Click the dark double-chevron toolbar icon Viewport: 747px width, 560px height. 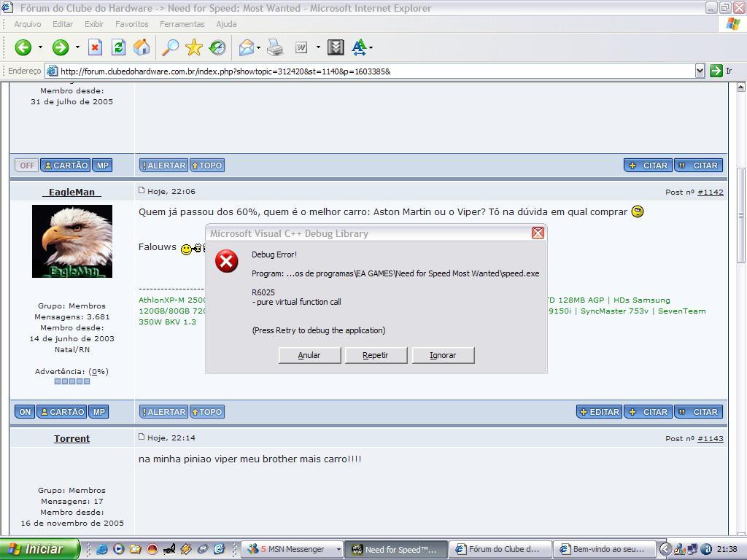coord(336,47)
